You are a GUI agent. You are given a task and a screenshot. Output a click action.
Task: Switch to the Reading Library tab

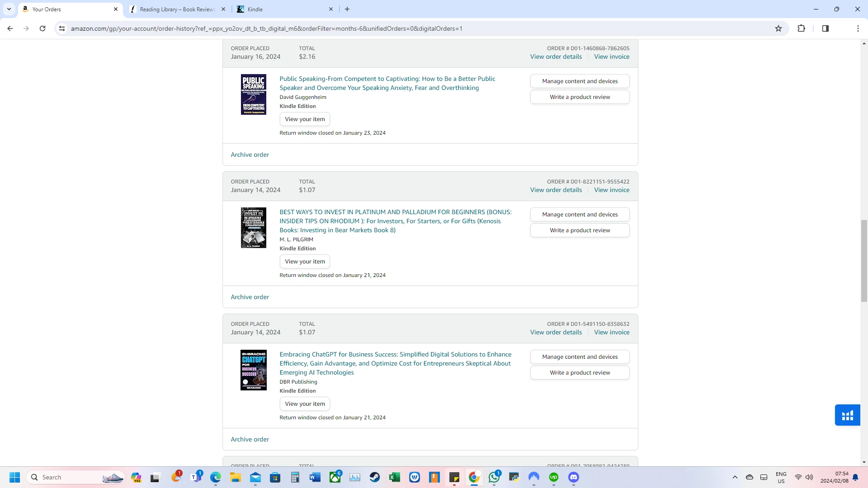(177, 9)
